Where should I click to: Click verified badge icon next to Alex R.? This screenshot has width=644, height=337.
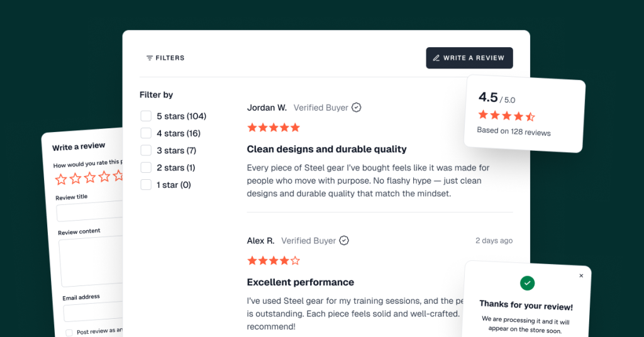[344, 241]
